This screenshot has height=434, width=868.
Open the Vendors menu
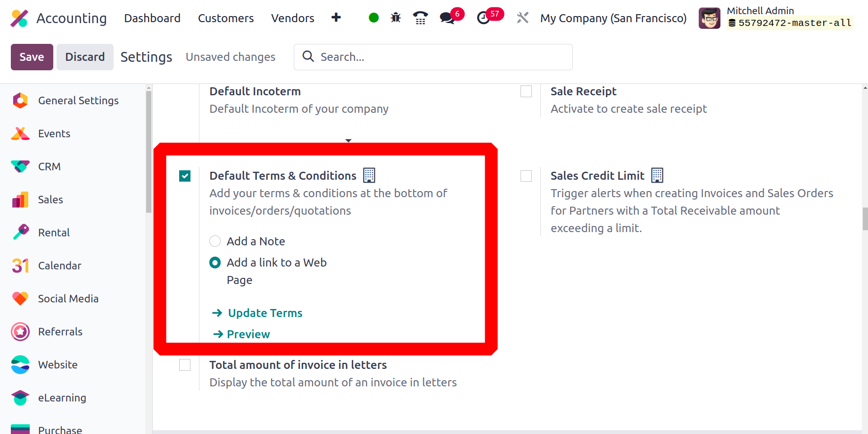(x=293, y=18)
